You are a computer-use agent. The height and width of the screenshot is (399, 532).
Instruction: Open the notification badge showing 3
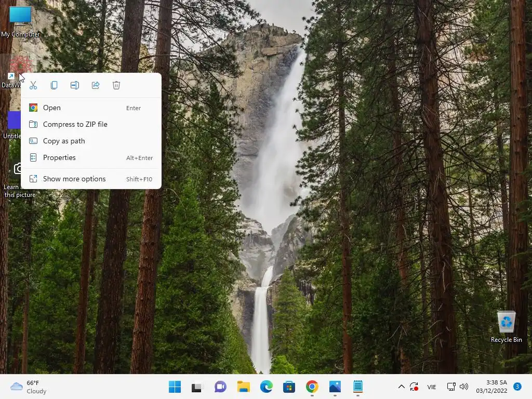517,387
